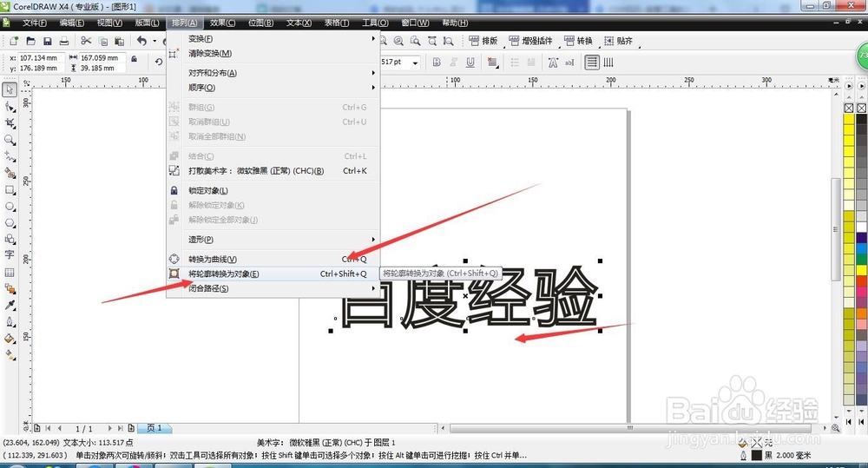The width and height of the screenshot is (868, 468).
Task: Toggle the lock ratio padlock
Action: point(134,58)
